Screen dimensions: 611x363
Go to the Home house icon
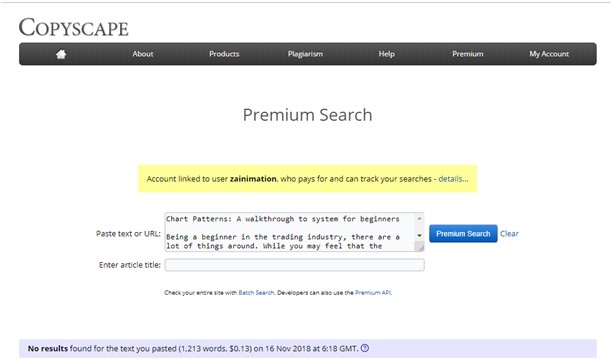pyautogui.click(x=61, y=54)
